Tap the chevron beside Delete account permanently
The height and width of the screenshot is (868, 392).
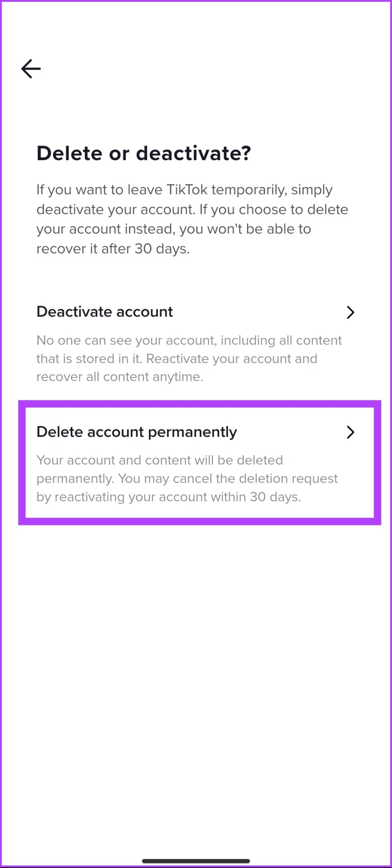pos(350,432)
